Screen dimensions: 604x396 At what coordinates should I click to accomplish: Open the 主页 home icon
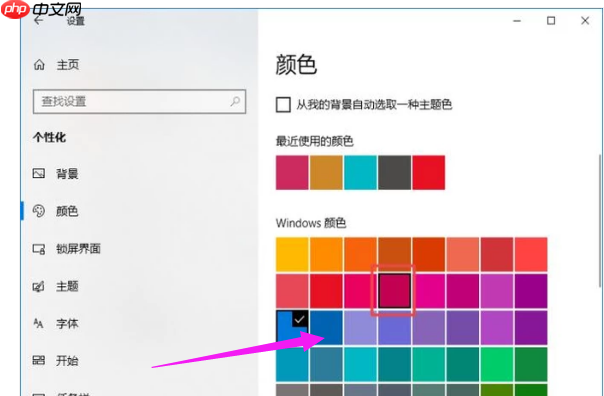point(39,64)
